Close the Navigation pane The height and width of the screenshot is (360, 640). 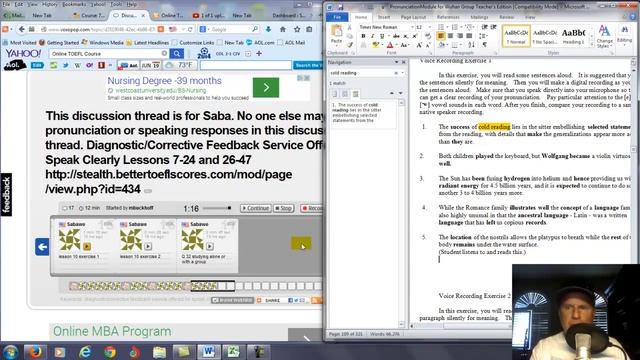pyautogui.click(x=404, y=62)
